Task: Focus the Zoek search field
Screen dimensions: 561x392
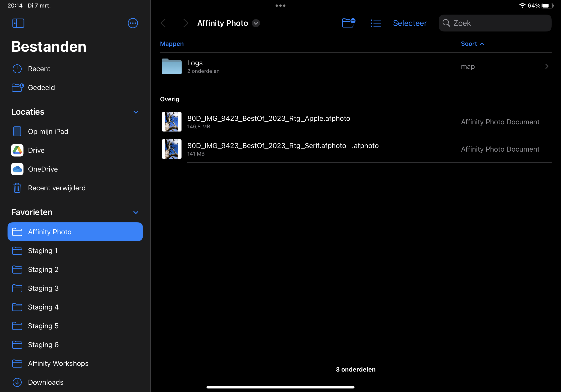Action: (x=495, y=23)
